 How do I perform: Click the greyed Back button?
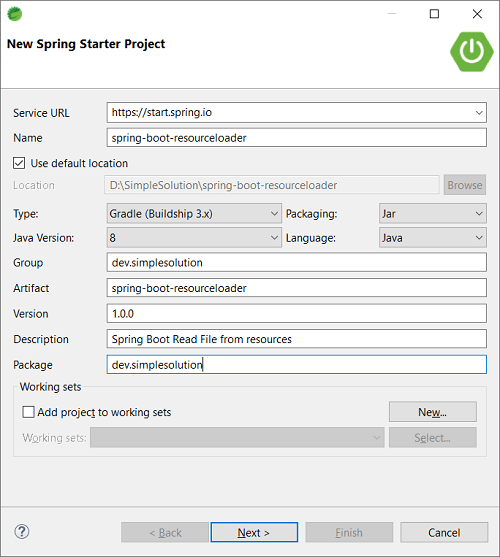(x=165, y=532)
